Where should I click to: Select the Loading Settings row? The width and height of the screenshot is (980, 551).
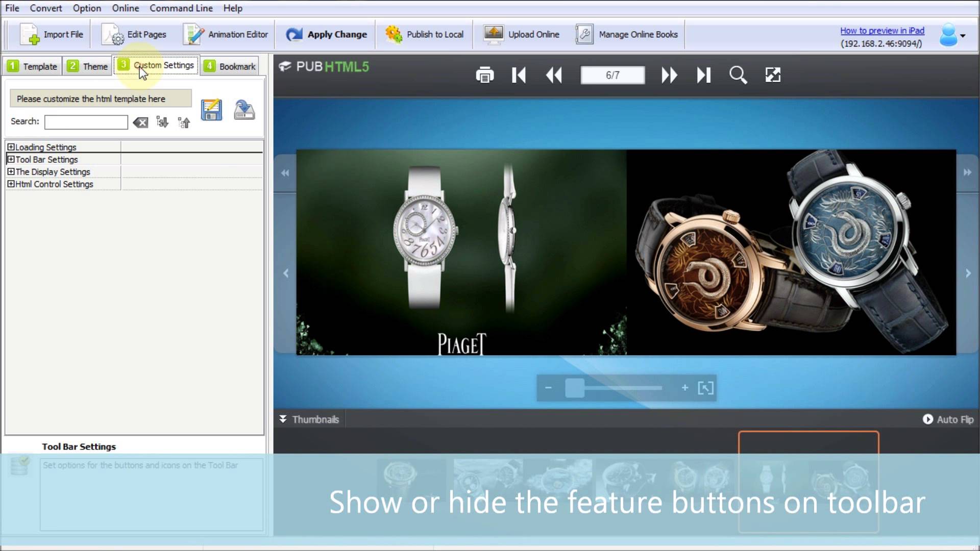[x=134, y=147]
